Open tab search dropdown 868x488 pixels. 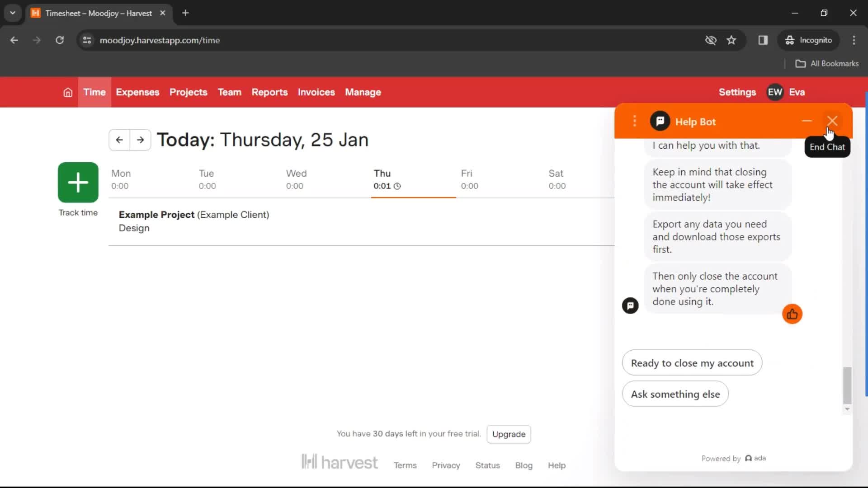coord(13,13)
